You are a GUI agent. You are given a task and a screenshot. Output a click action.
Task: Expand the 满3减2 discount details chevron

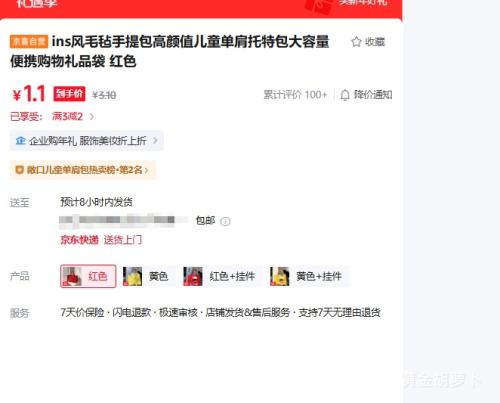pos(92,117)
